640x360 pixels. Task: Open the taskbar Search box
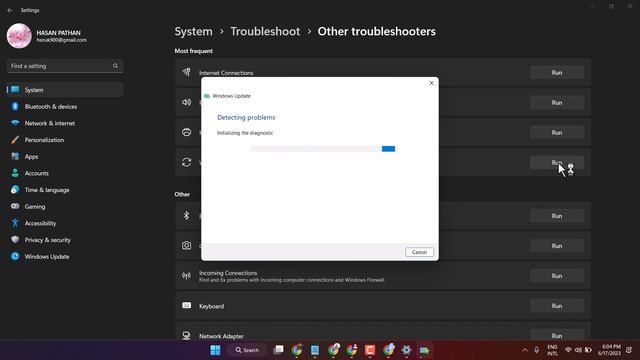pos(247,350)
